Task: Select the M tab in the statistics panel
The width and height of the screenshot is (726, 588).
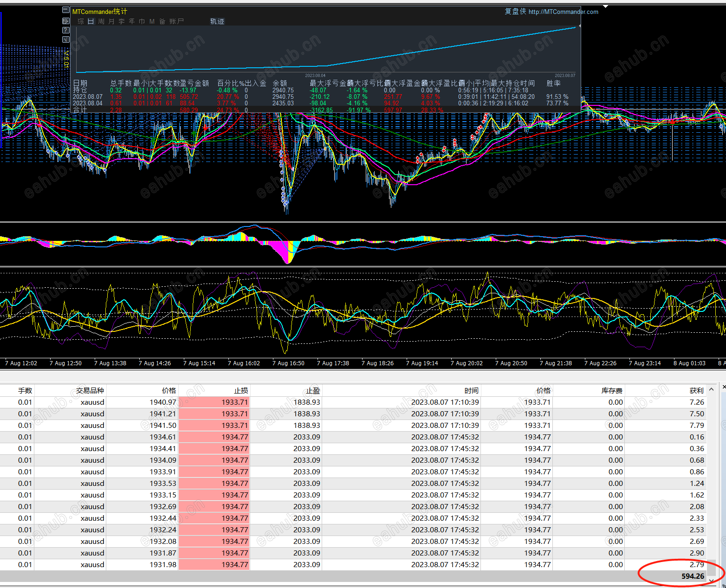Action: [152, 21]
